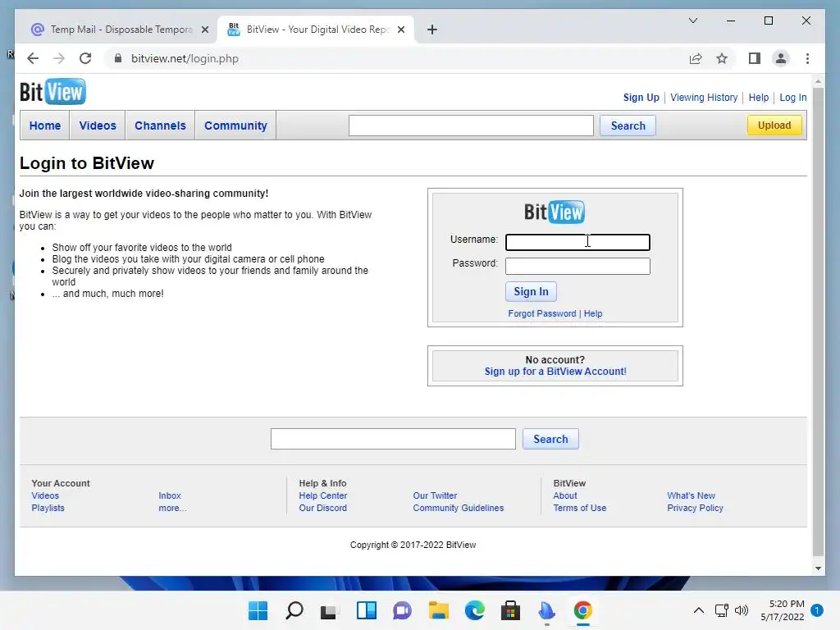Open the Widgets taskbar icon
This screenshot has height=630, width=840.
(367, 610)
